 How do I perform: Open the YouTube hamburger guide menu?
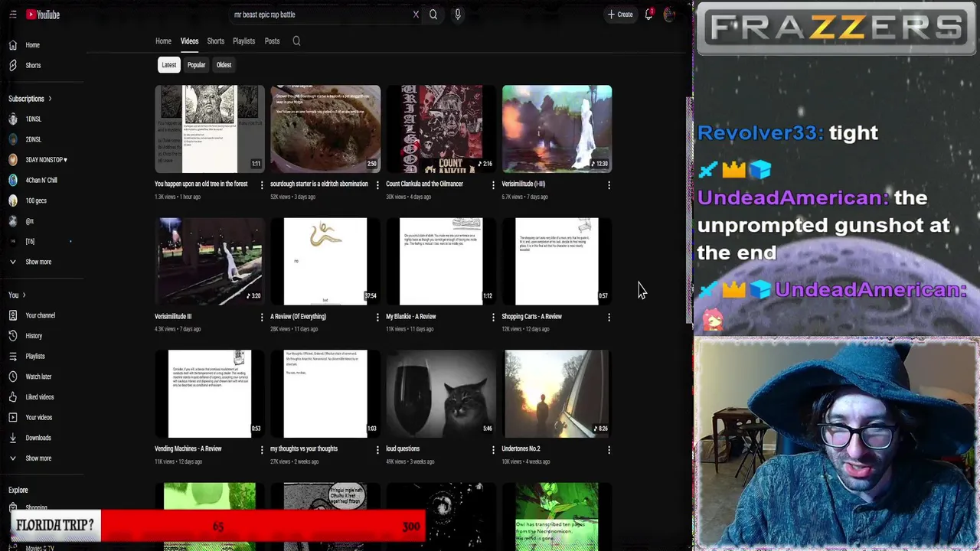(x=12, y=15)
